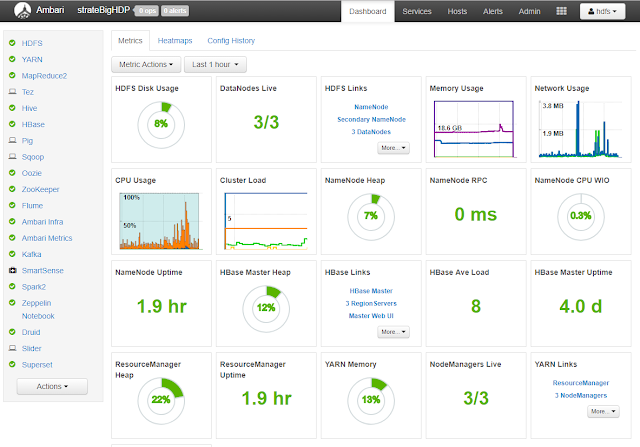Open the Config History tab
The image size is (640, 447).
point(231,41)
